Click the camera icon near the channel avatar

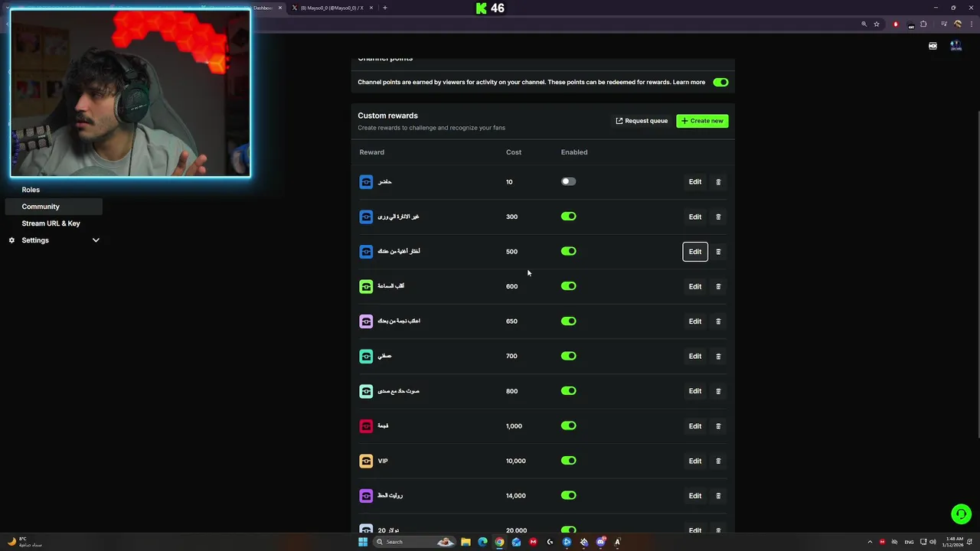click(933, 46)
